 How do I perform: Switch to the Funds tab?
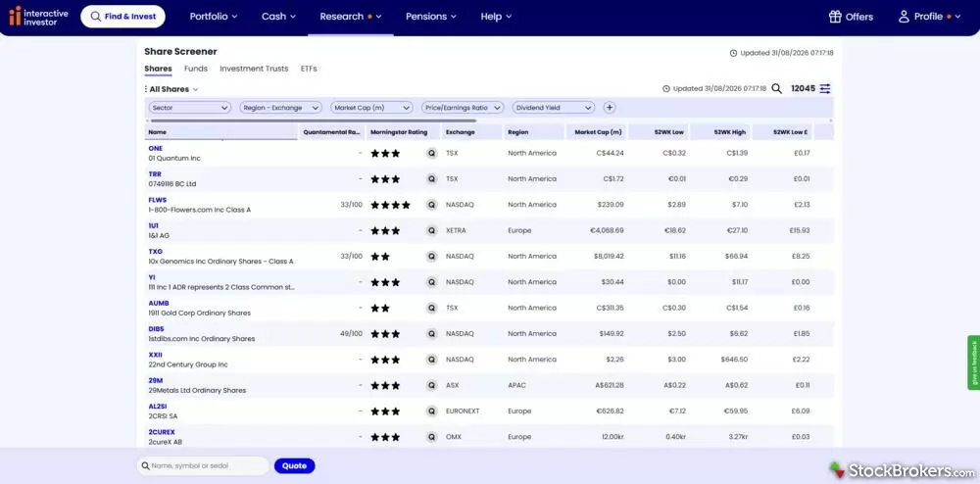(x=196, y=69)
